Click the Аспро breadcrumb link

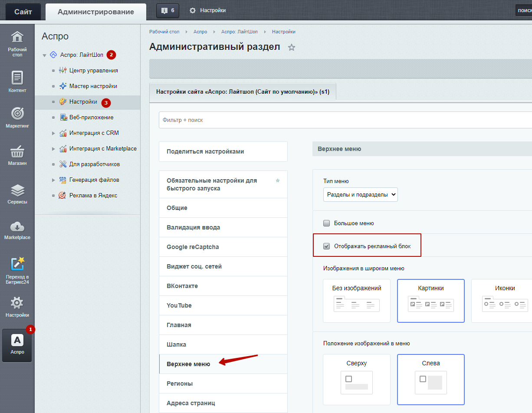tap(200, 32)
